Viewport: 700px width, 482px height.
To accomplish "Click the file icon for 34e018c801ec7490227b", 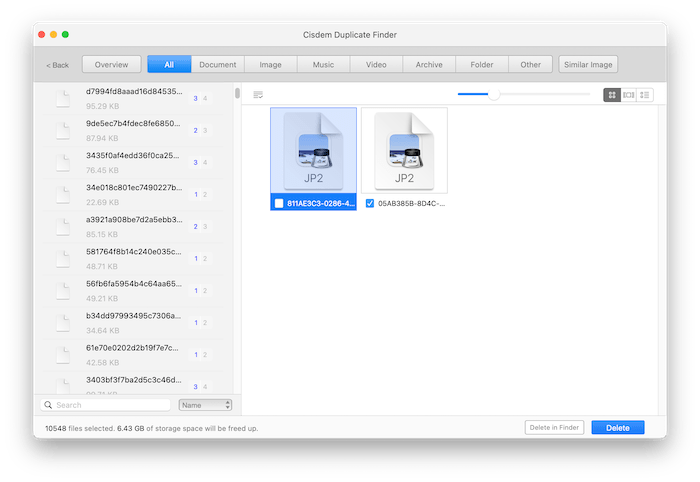I will click(x=64, y=194).
